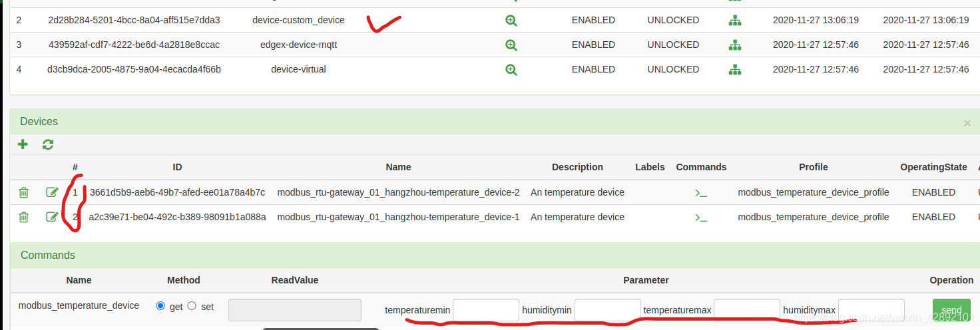980x330 pixels.
Task: Click name modbus_rtu-gateway_01_hangzhou-temperature_device-2
Action: (398, 192)
